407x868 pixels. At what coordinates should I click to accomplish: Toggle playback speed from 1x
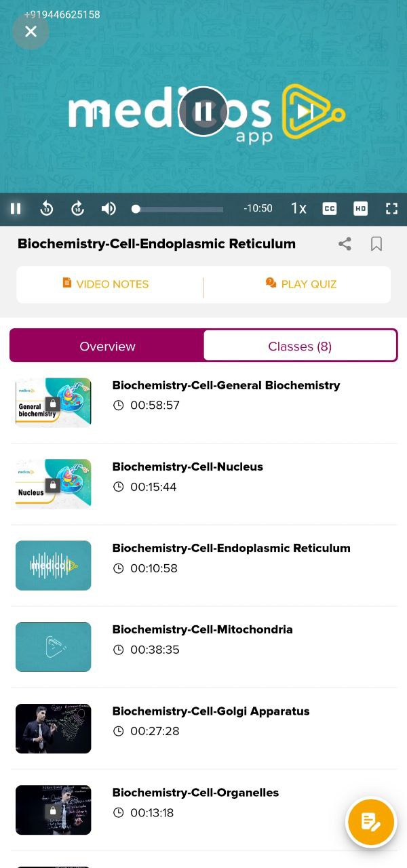[x=298, y=208]
